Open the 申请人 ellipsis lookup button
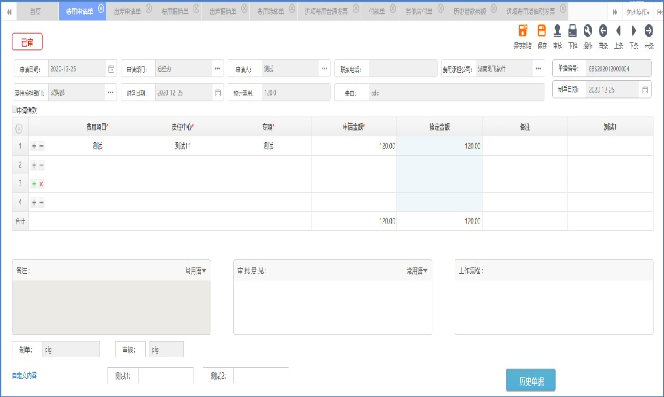This screenshot has width=664, height=397. tap(324, 69)
